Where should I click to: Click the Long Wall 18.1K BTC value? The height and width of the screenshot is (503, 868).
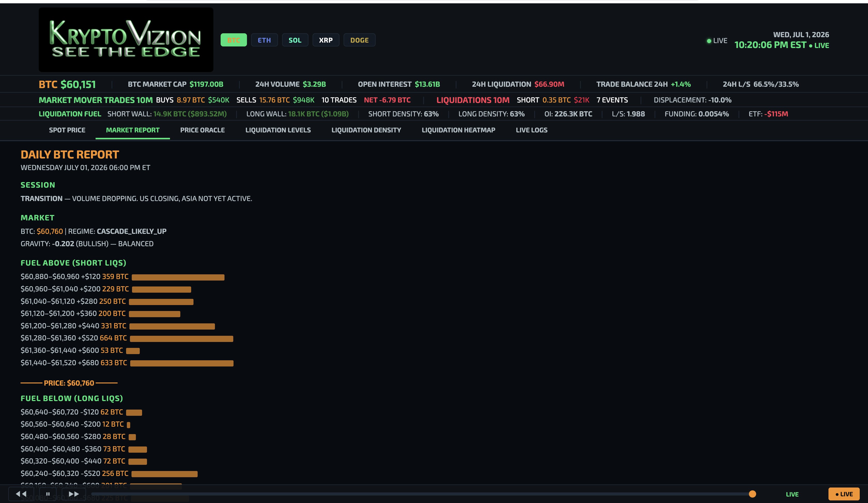coord(318,114)
